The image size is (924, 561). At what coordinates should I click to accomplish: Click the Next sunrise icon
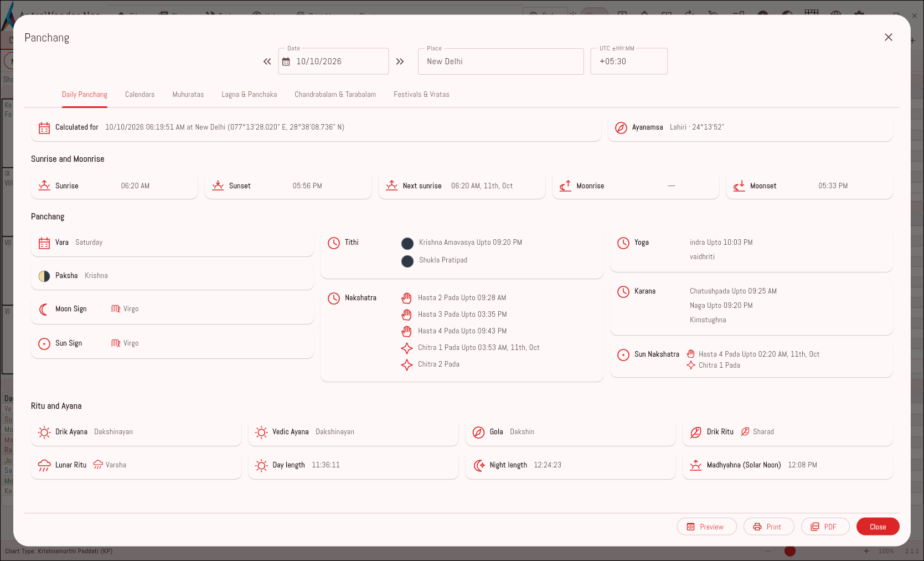pyautogui.click(x=392, y=186)
